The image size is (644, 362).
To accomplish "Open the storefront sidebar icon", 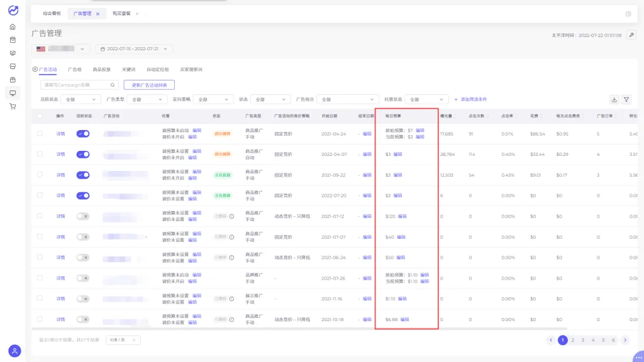I will coord(13,67).
